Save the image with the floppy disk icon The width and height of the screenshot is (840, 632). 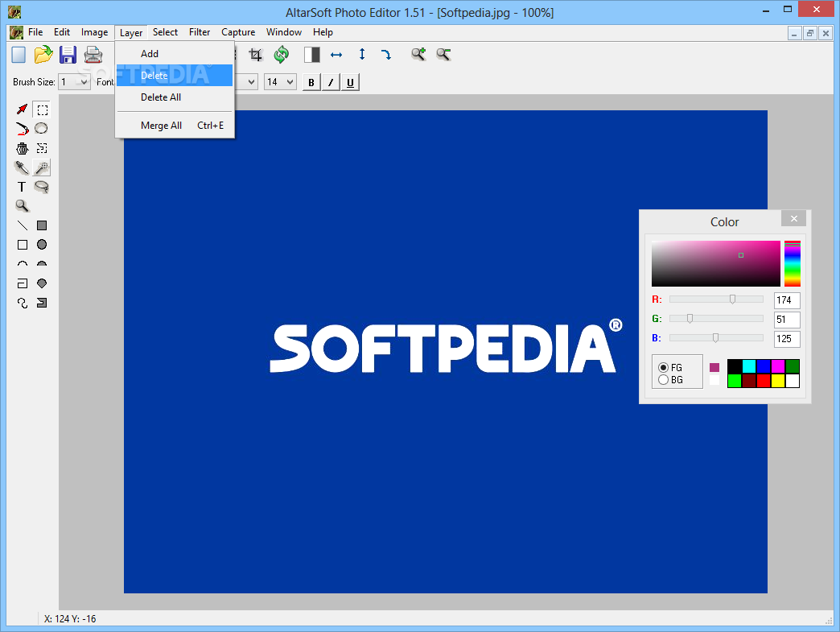pos(68,55)
